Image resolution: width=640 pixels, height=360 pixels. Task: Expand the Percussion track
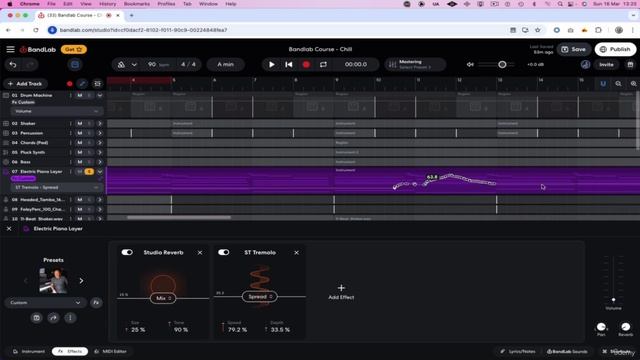(x=100, y=133)
